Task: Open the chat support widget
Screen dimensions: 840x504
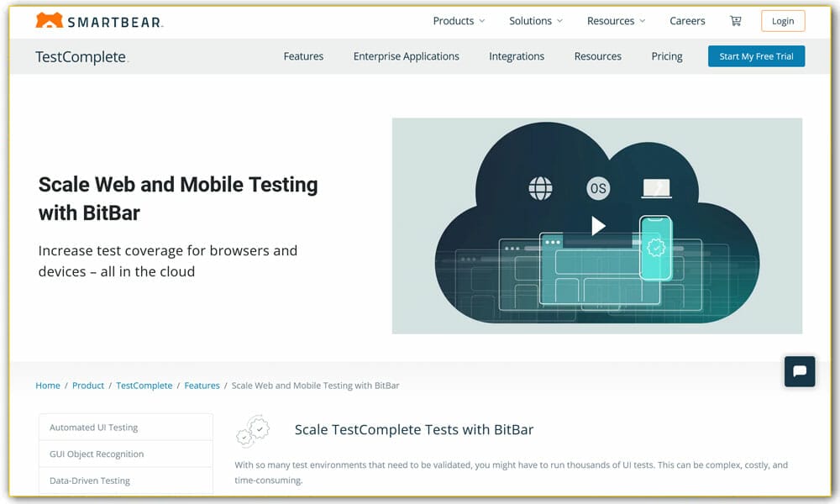Action: click(x=799, y=371)
